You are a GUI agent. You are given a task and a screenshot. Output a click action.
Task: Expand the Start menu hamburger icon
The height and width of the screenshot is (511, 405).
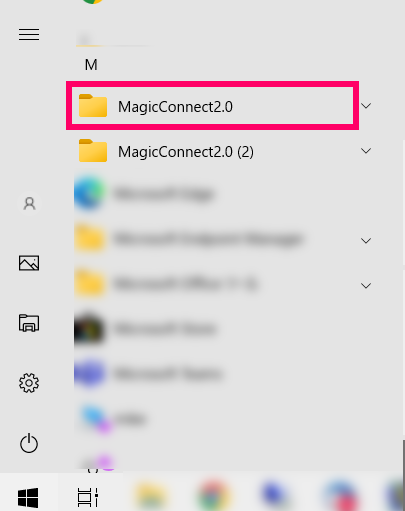[x=29, y=35]
